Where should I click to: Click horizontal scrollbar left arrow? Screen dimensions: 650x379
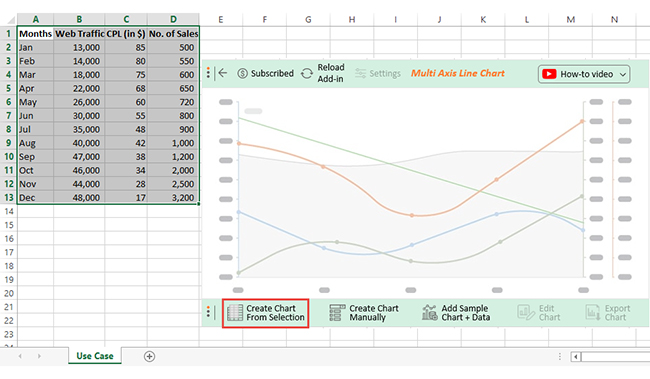click(575, 357)
